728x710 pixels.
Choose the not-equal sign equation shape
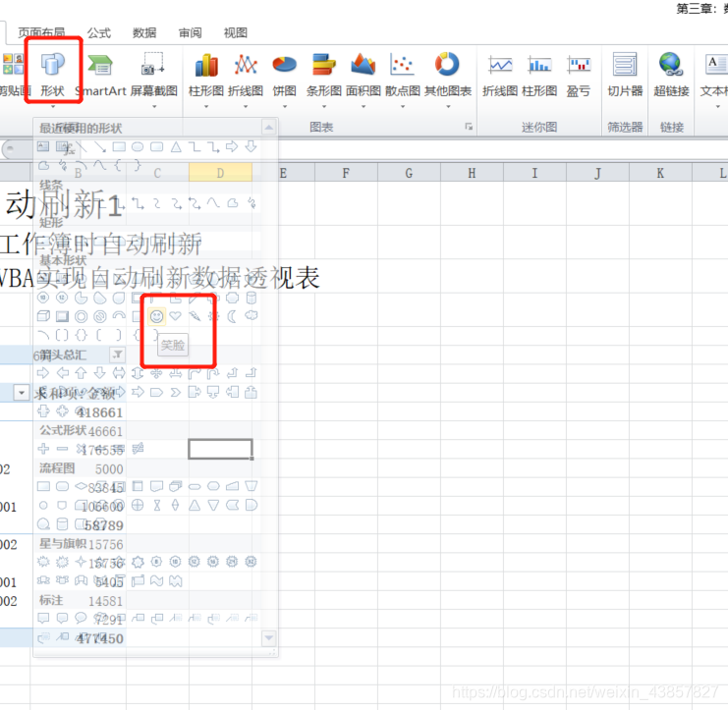pos(138,448)
